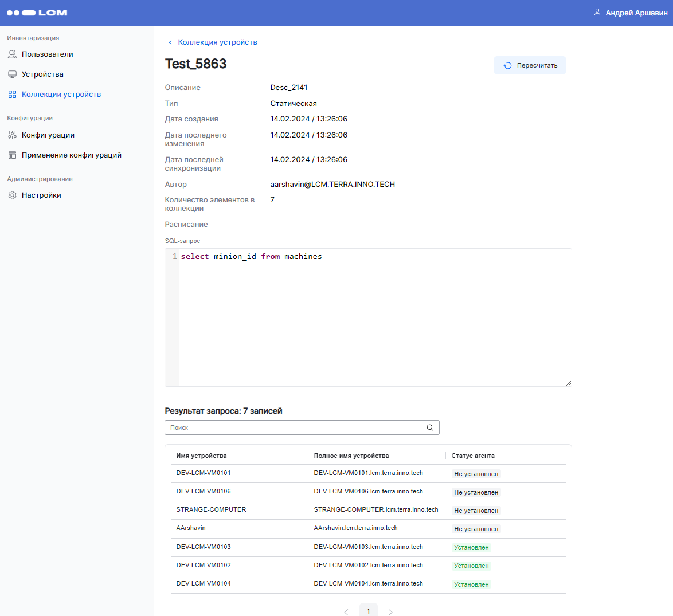Sort by Имя устройства column header
The image size is (673, 616).
click(201, 456)
